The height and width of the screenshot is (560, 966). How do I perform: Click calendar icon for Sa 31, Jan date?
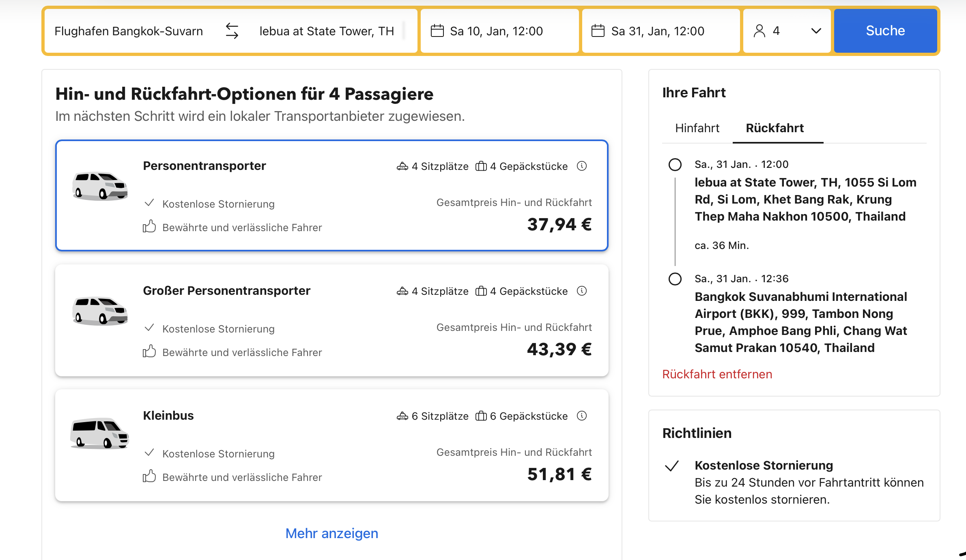point(598,31)
